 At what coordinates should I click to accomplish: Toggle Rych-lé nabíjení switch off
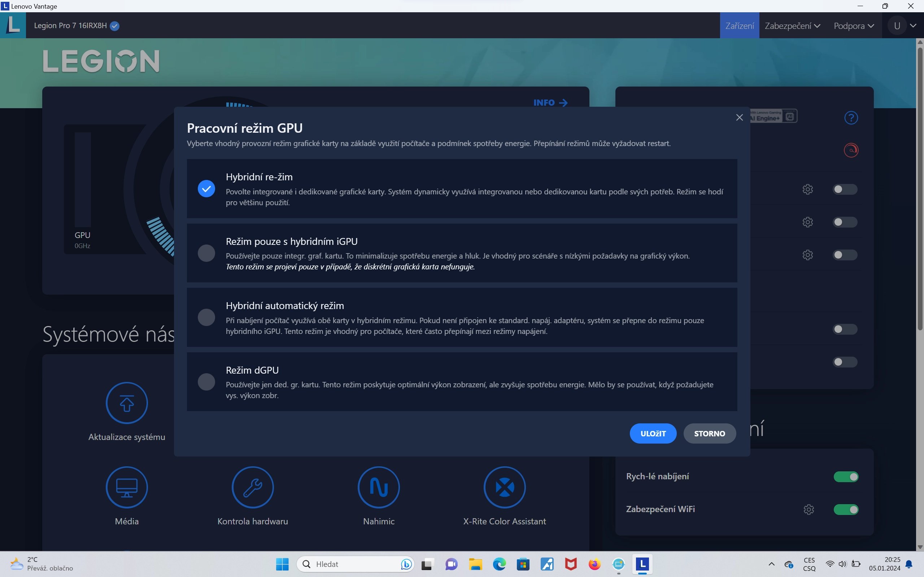click(x=845, y=477)
